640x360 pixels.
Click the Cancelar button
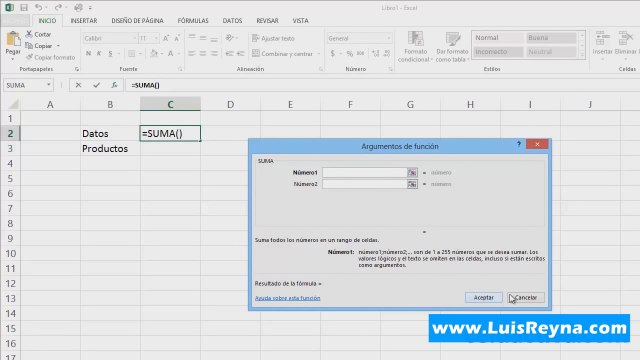[526, 298]
